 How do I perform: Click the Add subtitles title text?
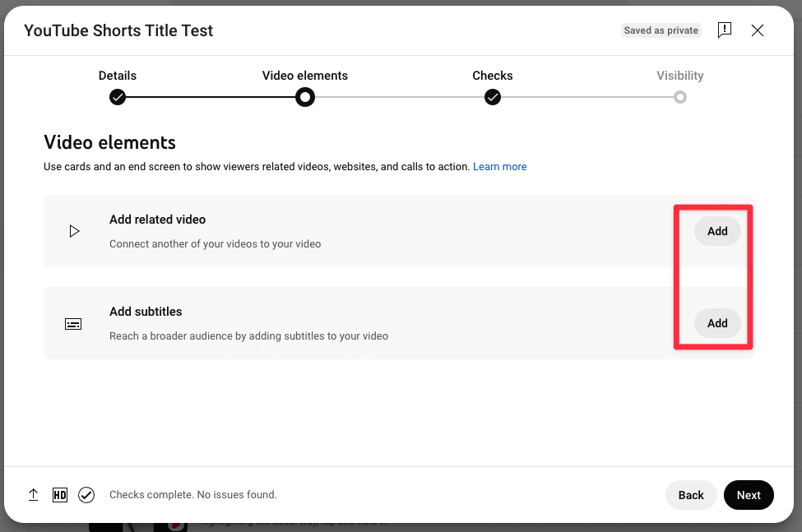[146, 312]
